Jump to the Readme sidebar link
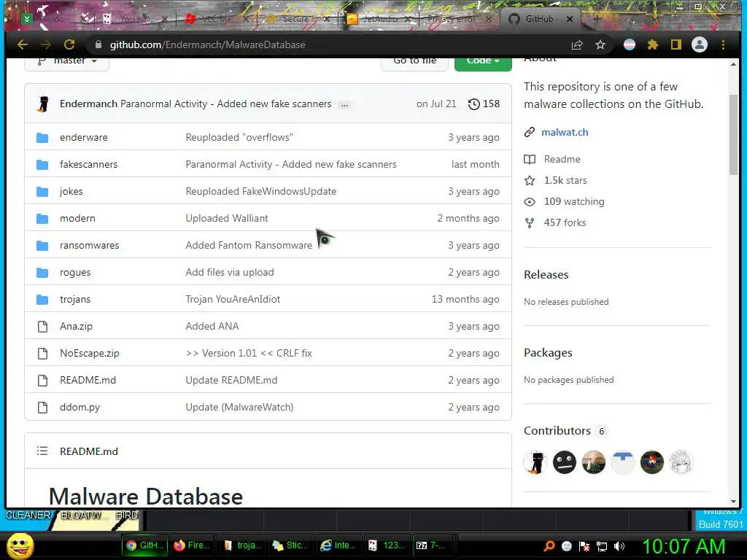The height and width of the screenshot is (560, 747). [x=562, y=159]
